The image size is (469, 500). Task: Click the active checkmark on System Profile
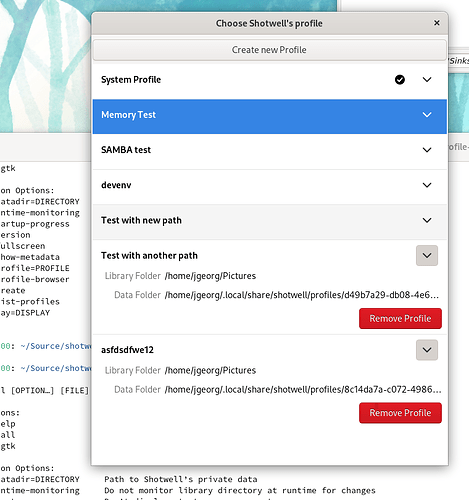[400, 80]
